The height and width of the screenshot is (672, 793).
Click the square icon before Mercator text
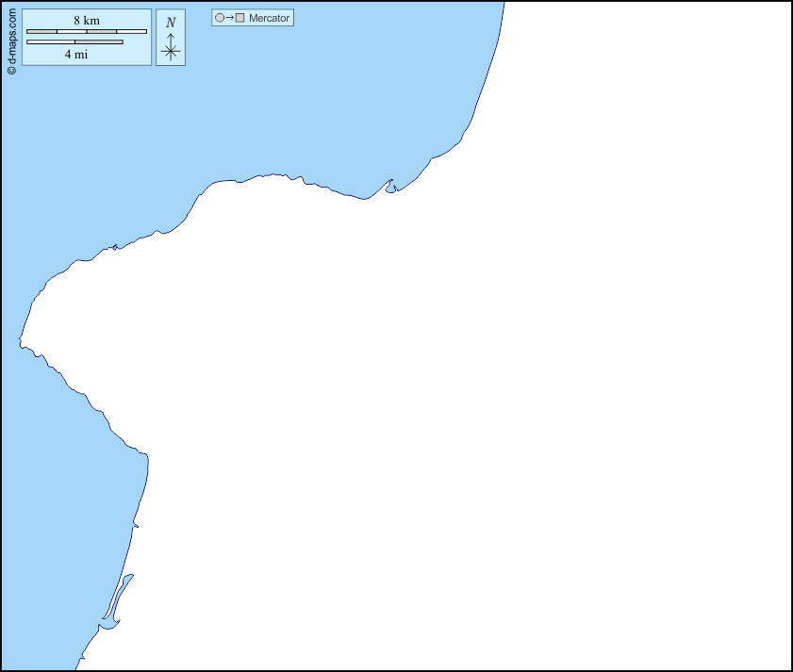240,18
